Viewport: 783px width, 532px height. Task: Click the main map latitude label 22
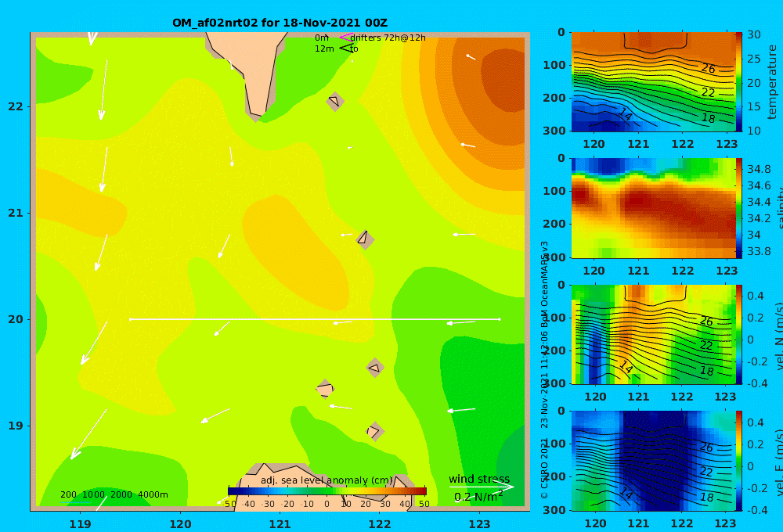click(16, 106)
